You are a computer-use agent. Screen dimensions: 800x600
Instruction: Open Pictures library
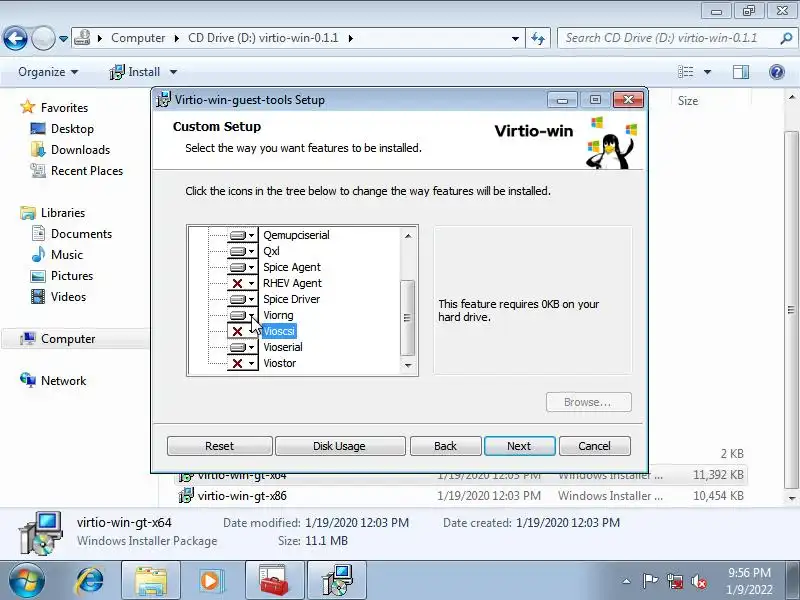click(72, 276)
